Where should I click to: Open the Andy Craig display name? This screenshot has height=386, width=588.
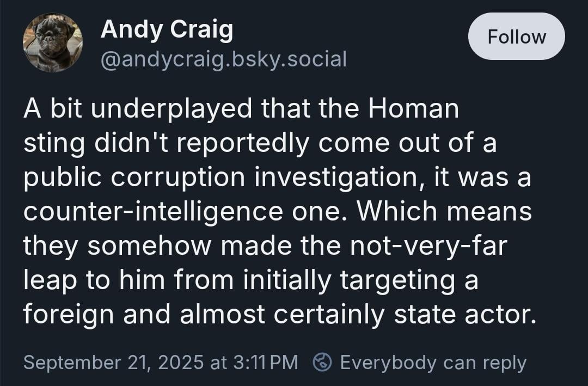click(x=167, y=29)
